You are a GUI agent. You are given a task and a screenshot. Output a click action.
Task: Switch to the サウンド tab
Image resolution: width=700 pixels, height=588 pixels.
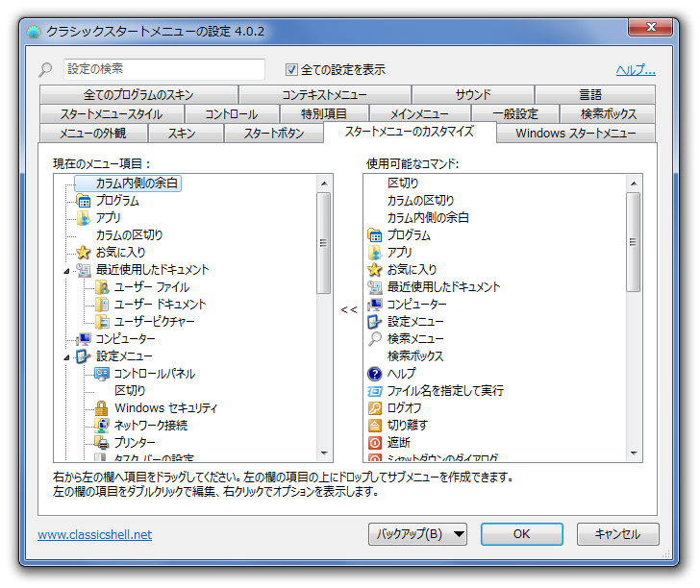(x=473, y=94)
